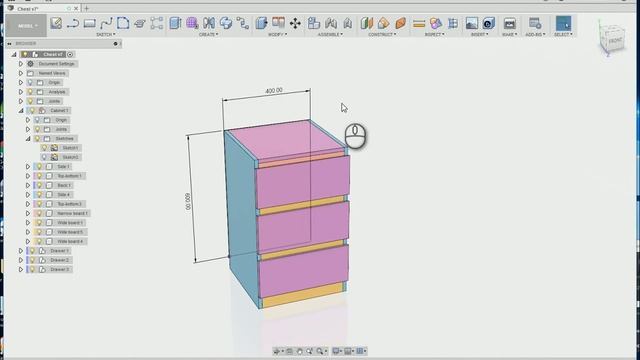This screenshot has height=360, width=640.
Task: Click the 400.00 dimension value
Action: pos(274,90)
